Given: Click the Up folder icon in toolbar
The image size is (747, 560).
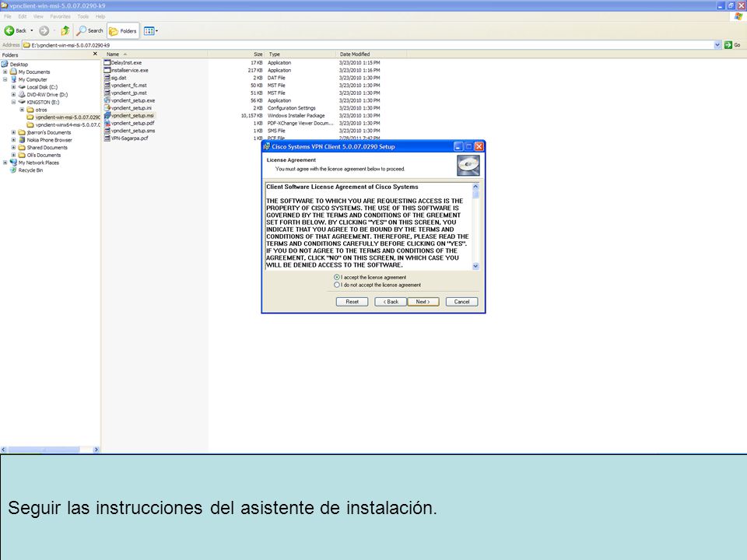Looking at the screenshot, I should pos(65,31).
